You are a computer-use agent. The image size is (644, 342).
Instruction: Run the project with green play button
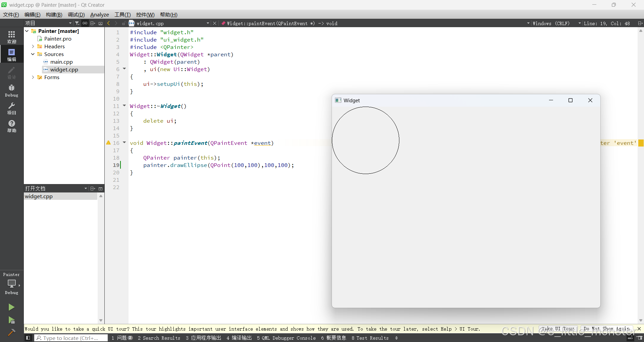click(11, 307)
